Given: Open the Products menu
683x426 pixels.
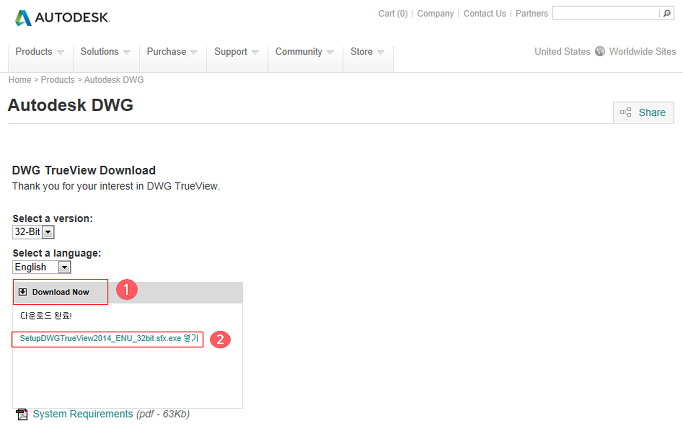Looking at the screenshot, I should click(x=40, y=52).
